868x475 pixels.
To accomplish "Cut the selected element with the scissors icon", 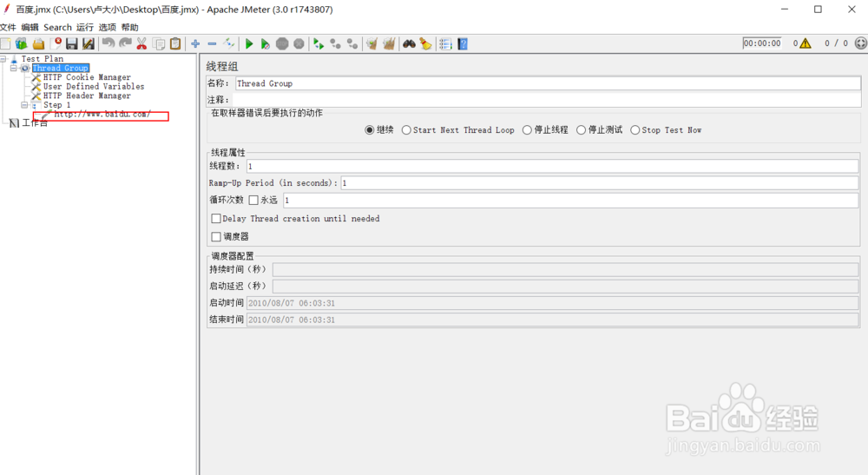I will click(x=141, y=43).
